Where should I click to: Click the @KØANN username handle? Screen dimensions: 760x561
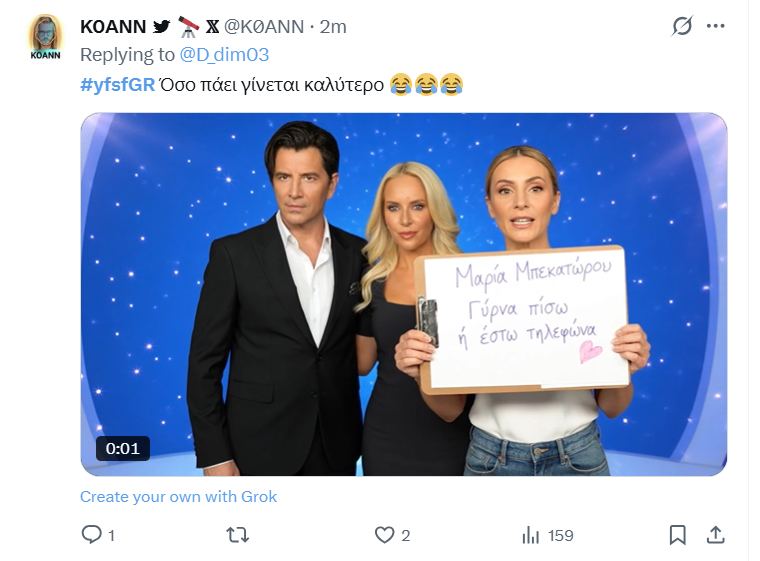point(264,27)
